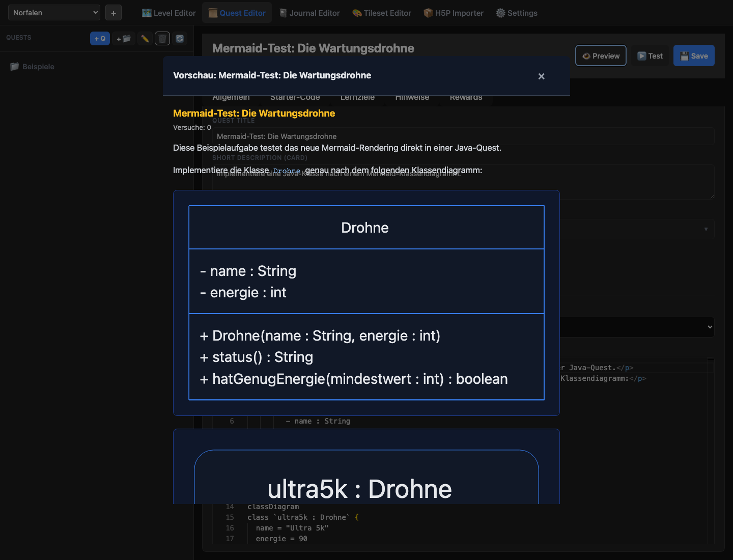Add a new quest folder

(x=124, y=39)
